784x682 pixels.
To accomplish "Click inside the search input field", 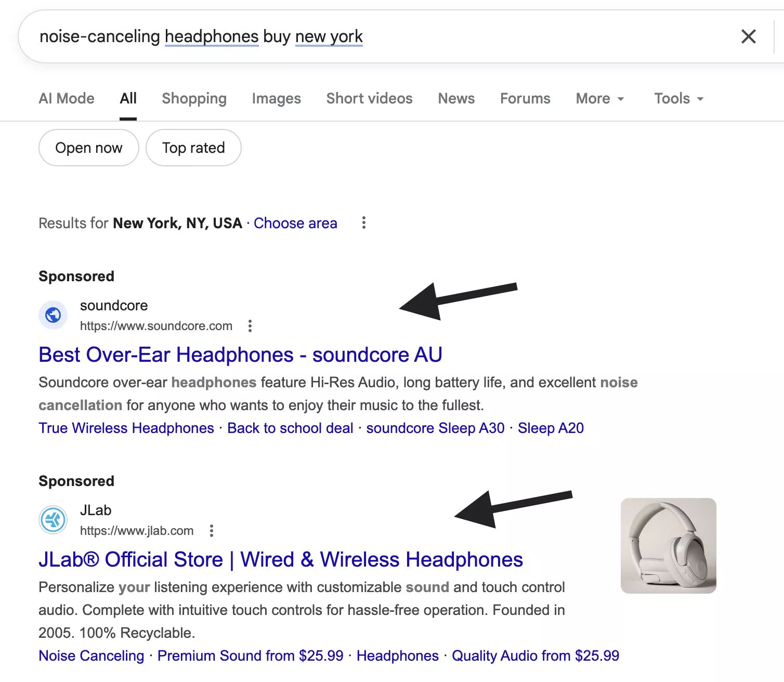I will 364,36.
